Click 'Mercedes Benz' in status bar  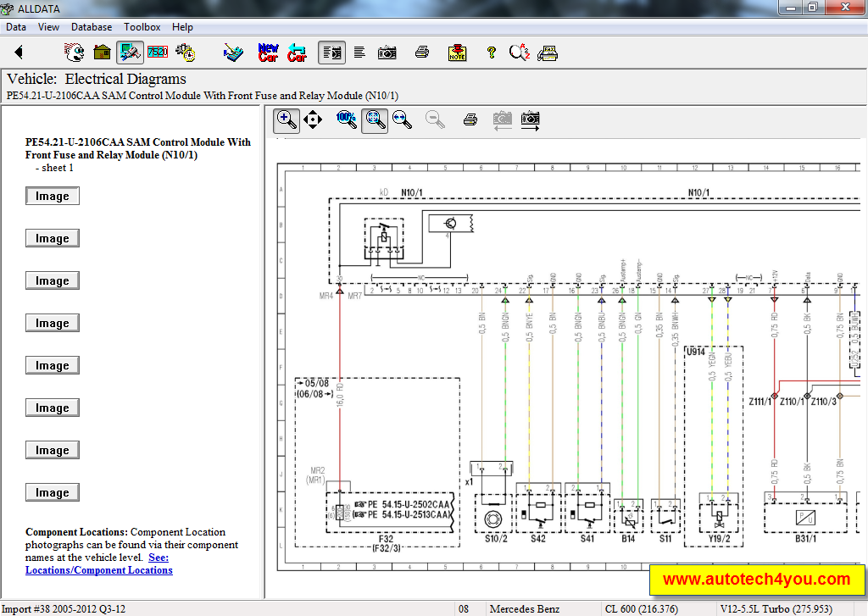[x=524, y=609]
